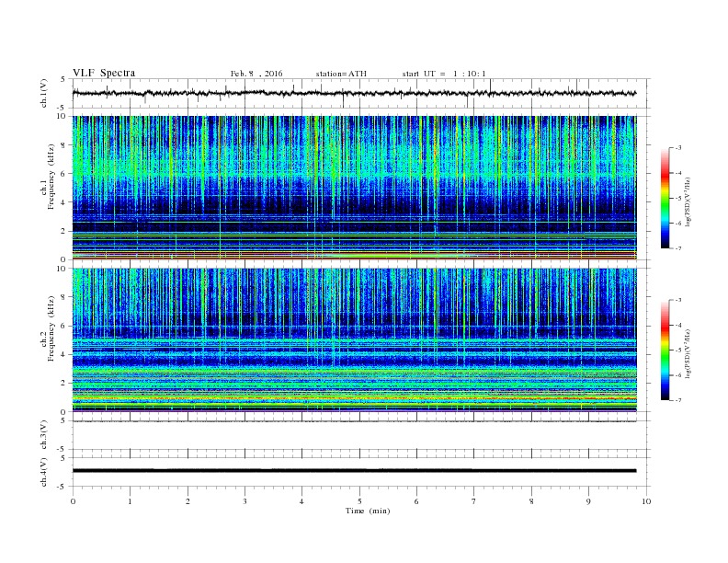Viewport: 728px width, 563px height.
Task: Click the "7" tick on the time axis
Action: pyautogui.click(x=473, y=501)
